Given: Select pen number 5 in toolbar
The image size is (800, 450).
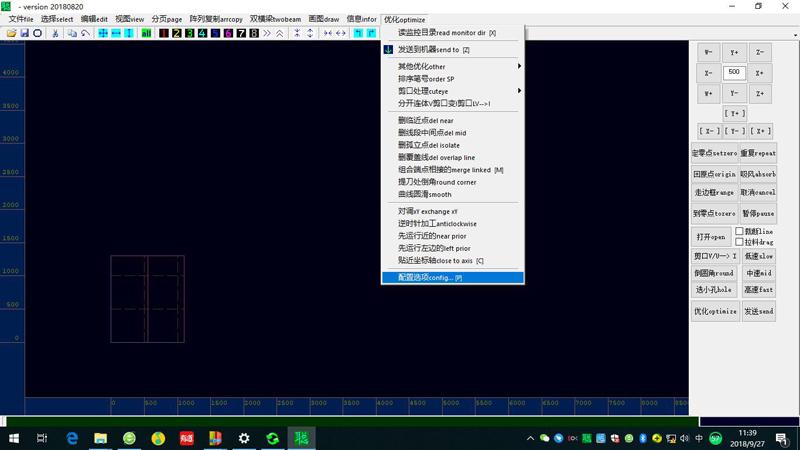Looking at the screenshot, I should (x=215, y=33).
